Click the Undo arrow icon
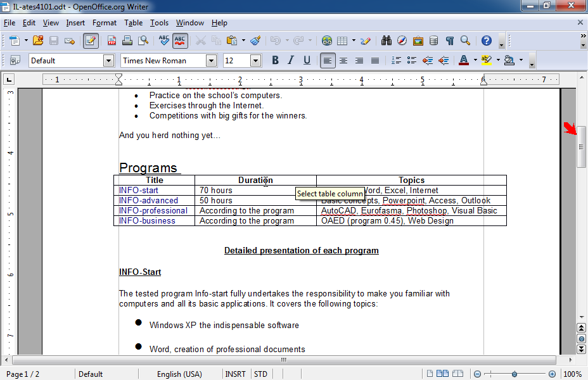The height and width of the screenshot is (380, 588). [x=275, y=41]
